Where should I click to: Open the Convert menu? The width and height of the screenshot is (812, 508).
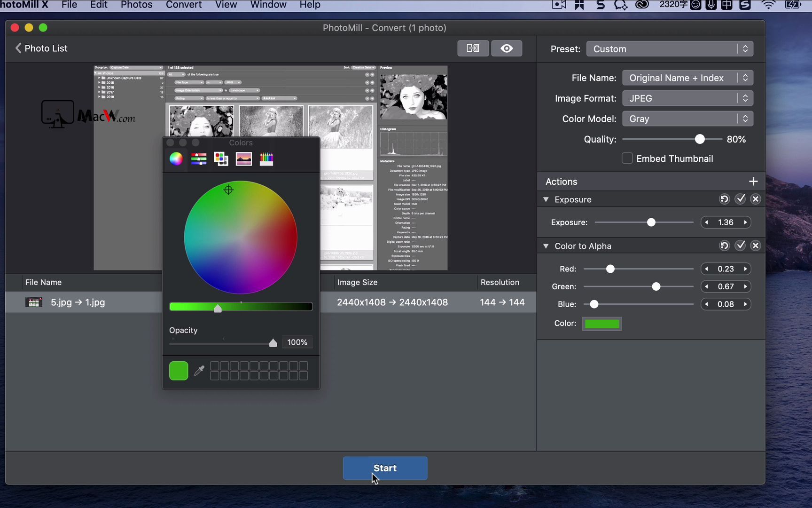pos(183,5)
